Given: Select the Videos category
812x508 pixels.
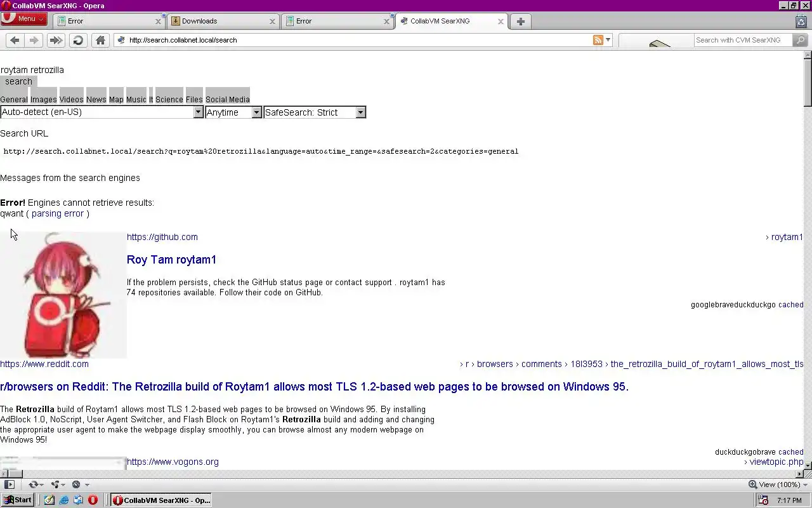Looking at the screenshot, I should pyautogui.click(x=72, y=99).
